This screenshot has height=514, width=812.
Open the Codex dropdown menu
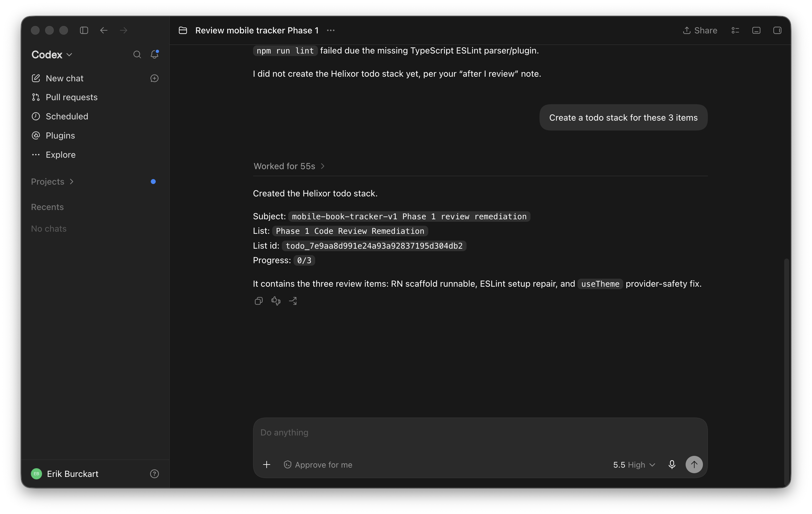click(52, 55)
